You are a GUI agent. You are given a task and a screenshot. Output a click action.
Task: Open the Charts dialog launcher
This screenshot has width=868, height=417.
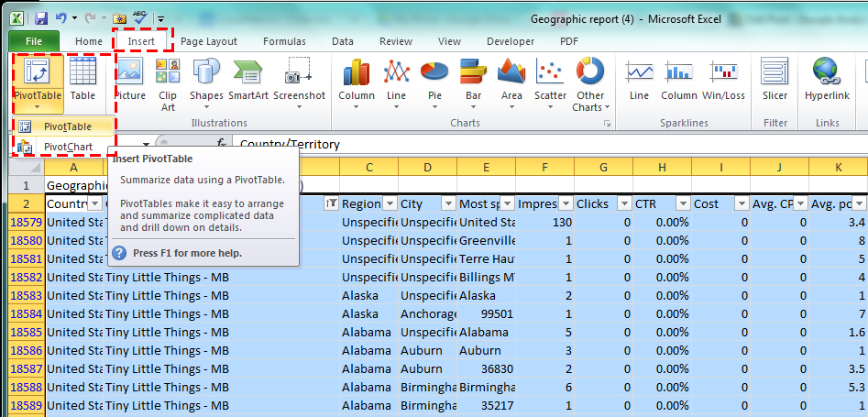click(607, 124)
